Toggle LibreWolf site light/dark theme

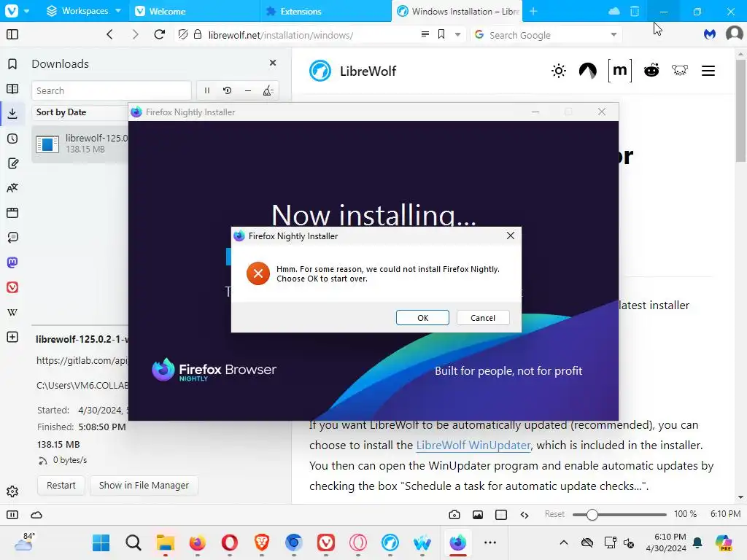point(558,71)
